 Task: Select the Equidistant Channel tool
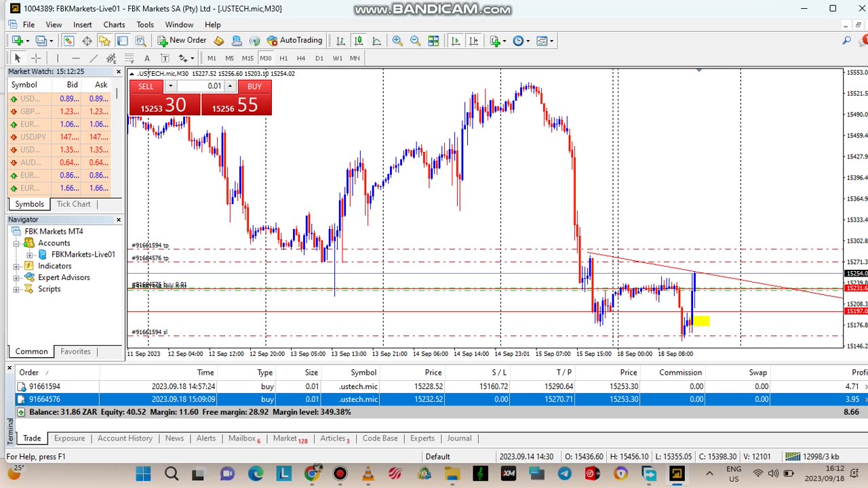[x=111, y=58]
